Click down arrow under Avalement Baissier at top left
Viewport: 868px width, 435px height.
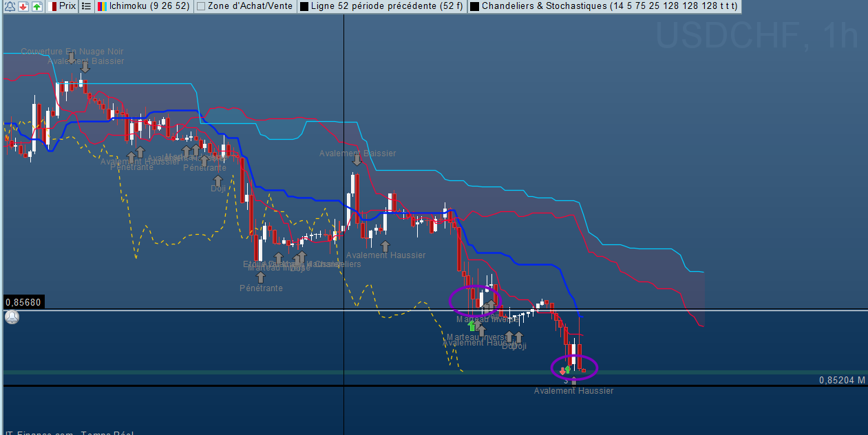[x=85, y=67]
